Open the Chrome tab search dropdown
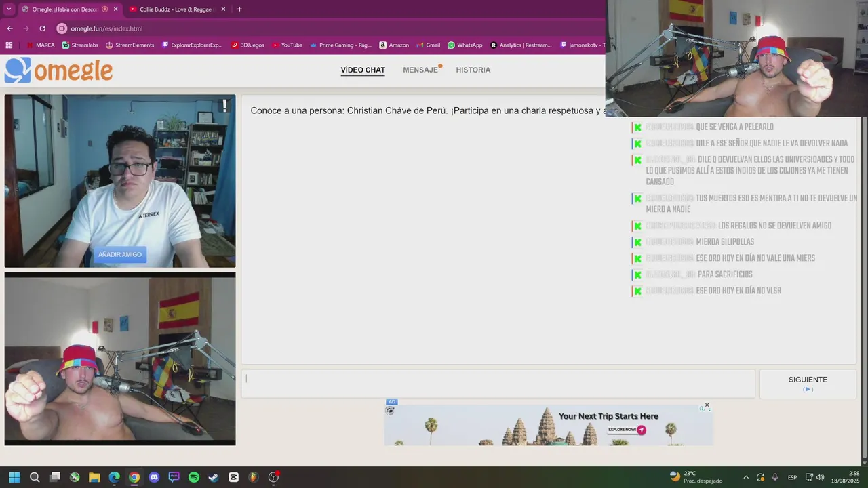868x488 pixels. tap(9, 9)
